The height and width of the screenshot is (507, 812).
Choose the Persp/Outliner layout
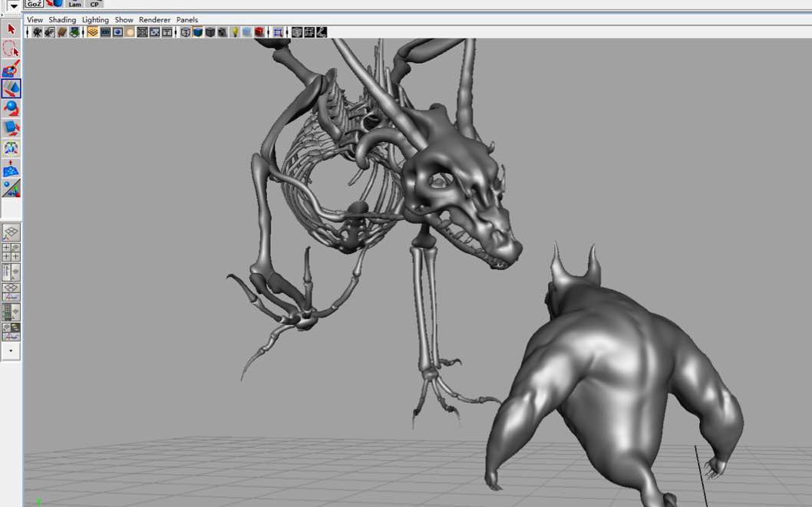point(11,272)
